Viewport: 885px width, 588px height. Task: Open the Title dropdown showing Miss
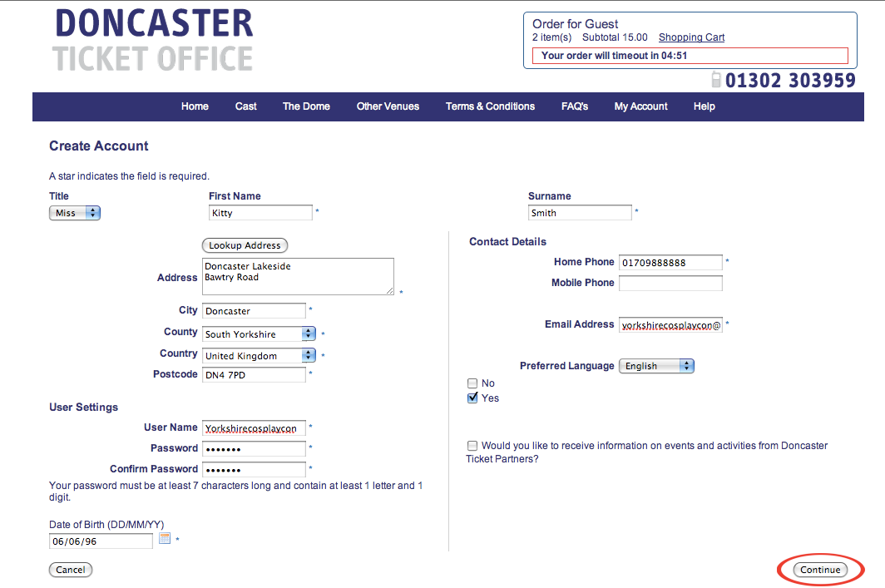coord(75,213)
